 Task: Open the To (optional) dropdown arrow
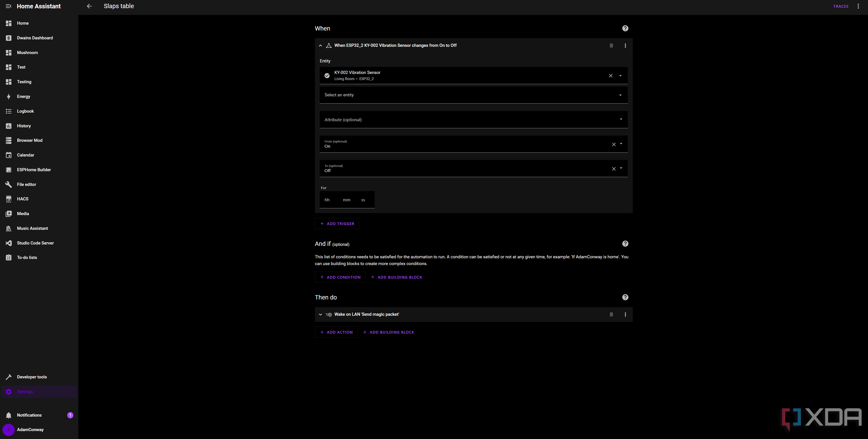coord(621,168)
